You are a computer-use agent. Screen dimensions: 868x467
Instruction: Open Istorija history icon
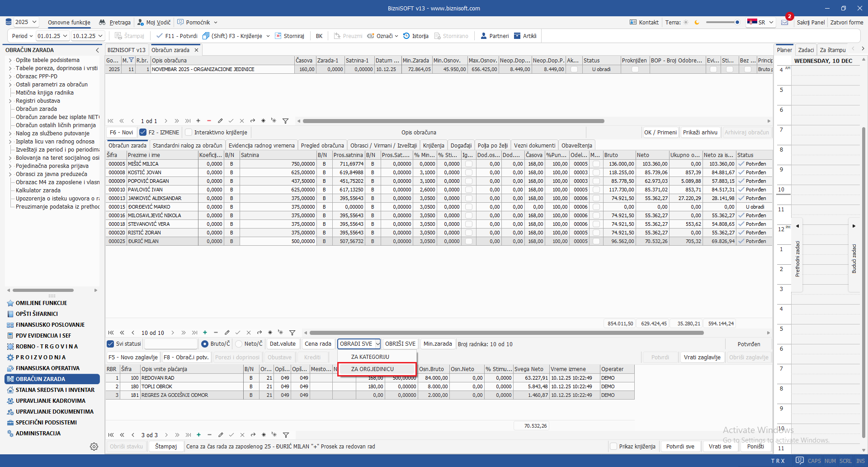[x=406, y=36]
